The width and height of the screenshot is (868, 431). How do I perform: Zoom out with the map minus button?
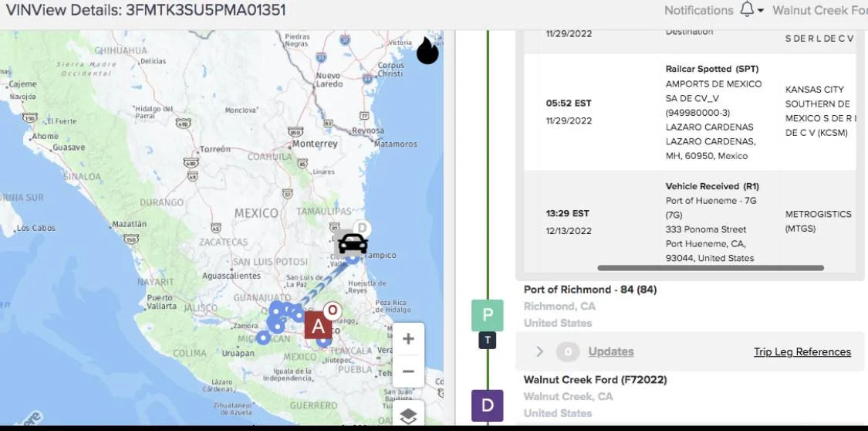click(408, 372)
